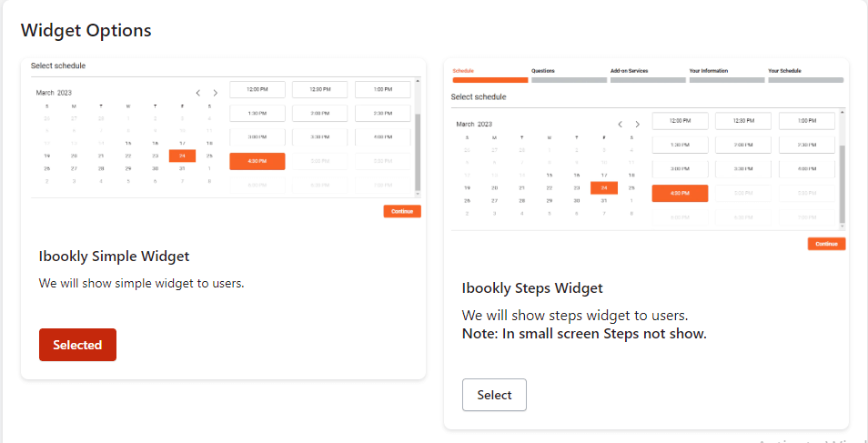Screen dimensions: 868x443
Task: Click Continue in the Simple Widget preview
Action: pyautogui.click(x=402, y=211)
